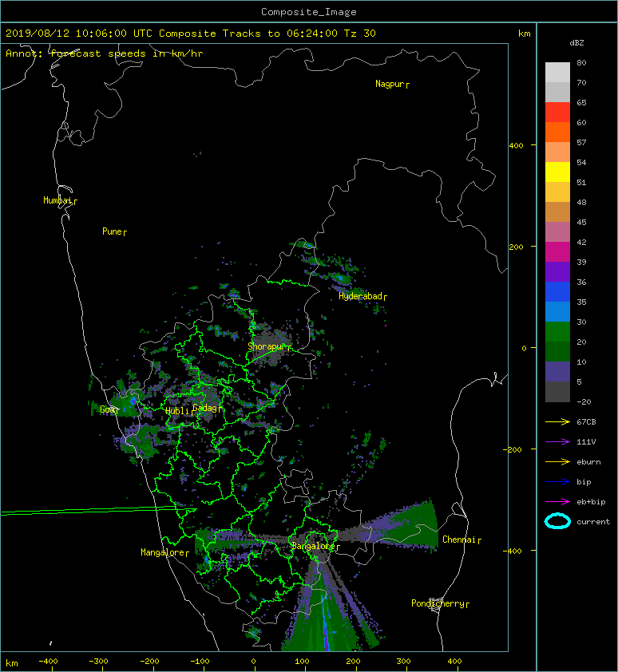The image size is (618, 672).
Task: Select the 80 dBZ light gray swatch
Action: (x=557, y=72)
